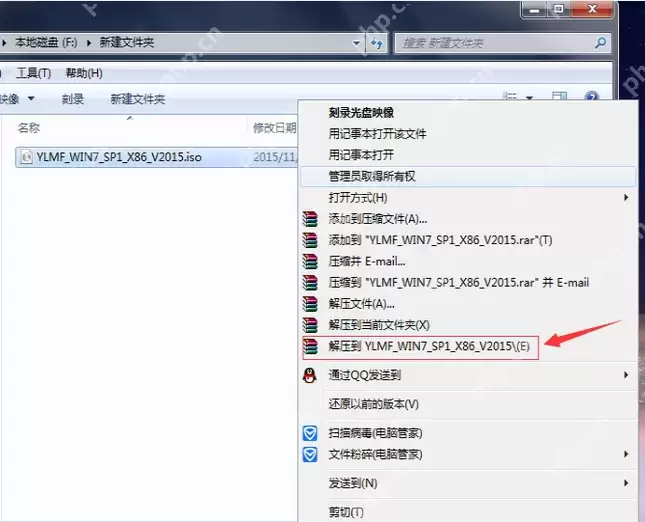
Task: Open the view options dropdown arrow
Action: pyautogui.click(x=529, y=98)
